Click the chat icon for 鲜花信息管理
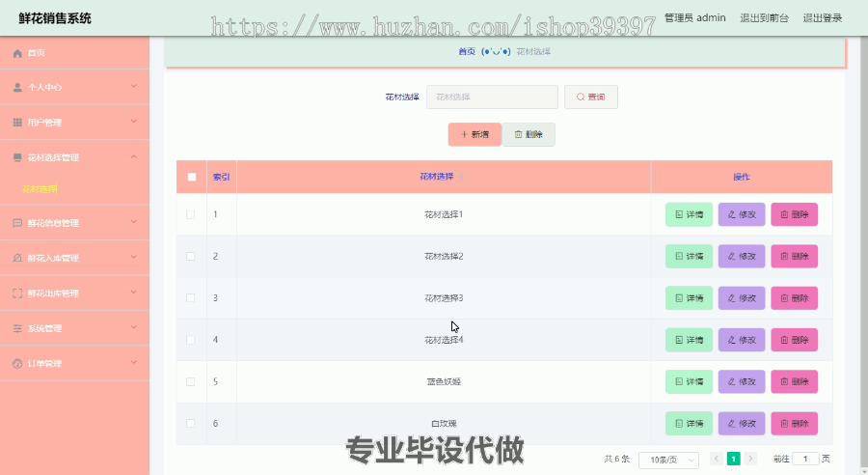868x475 pixels. [17, 223]
